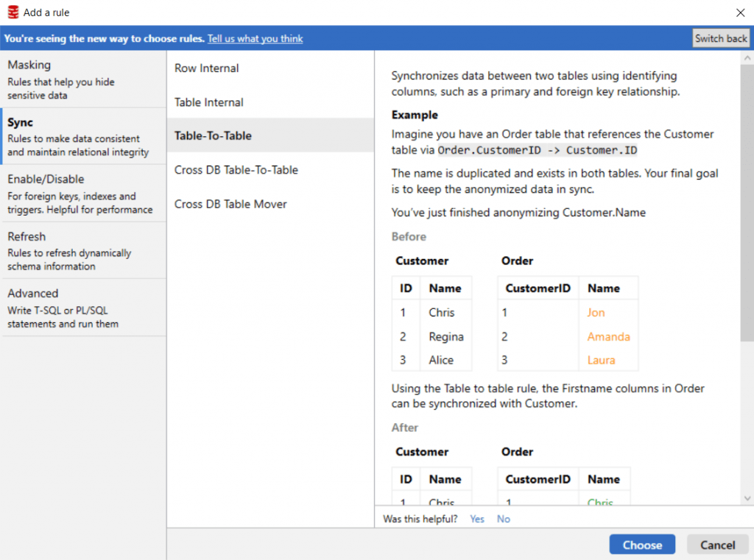Click the scrollbar down arrow in description pane

(747, 498)
